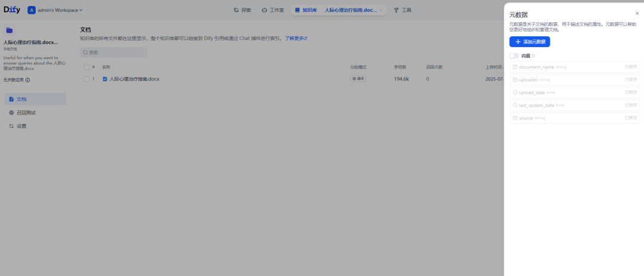The image size is (644, 276).
Task: Open the 工具 (Tools) tab
Action: pos(402,10)
